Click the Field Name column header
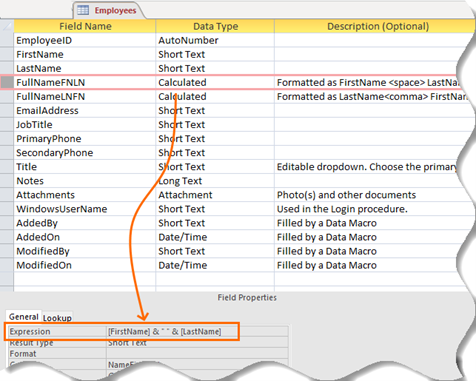The height and width of the screenshot is (381, 476). (x=85, y=26)
